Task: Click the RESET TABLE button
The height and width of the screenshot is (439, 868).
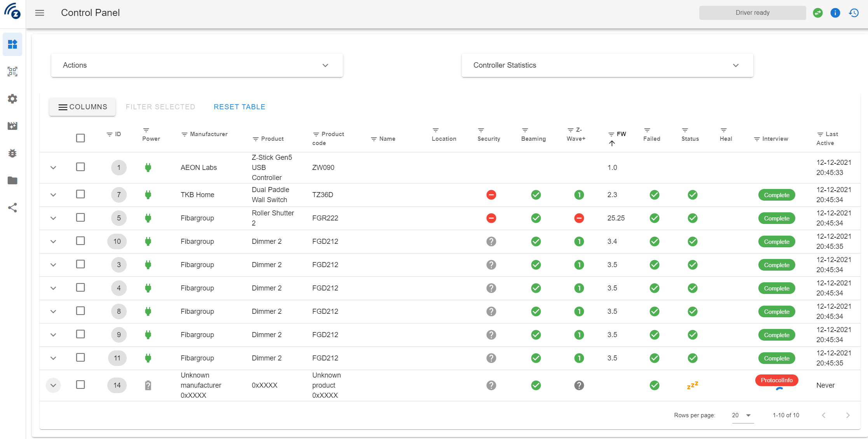Action: [239, 107]
